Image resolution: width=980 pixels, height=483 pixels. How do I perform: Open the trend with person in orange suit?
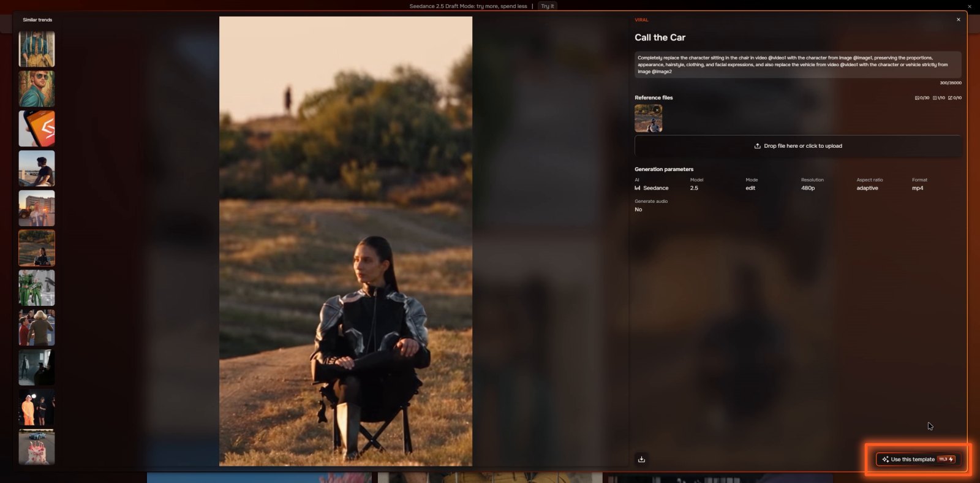pos(37,408)
